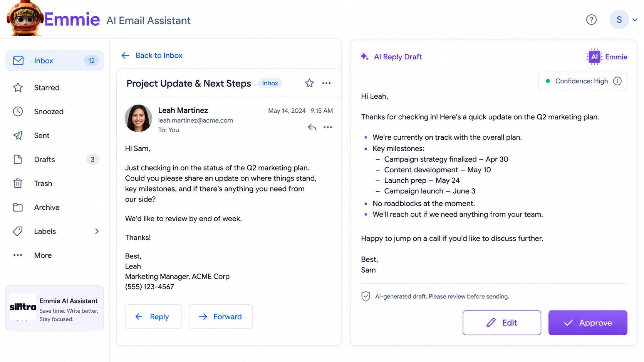Click sender name Leah Martinez
The height and width of the screenshot is (362, 644).
tap(183, 110)
